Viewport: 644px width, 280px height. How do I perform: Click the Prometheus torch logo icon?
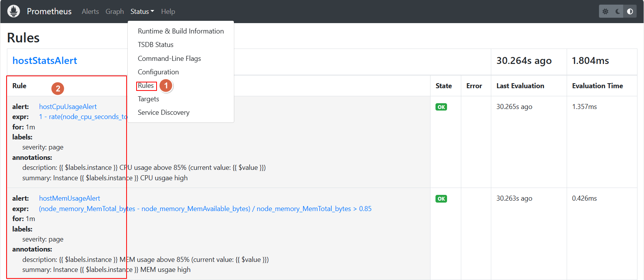(x=13, y=11)
